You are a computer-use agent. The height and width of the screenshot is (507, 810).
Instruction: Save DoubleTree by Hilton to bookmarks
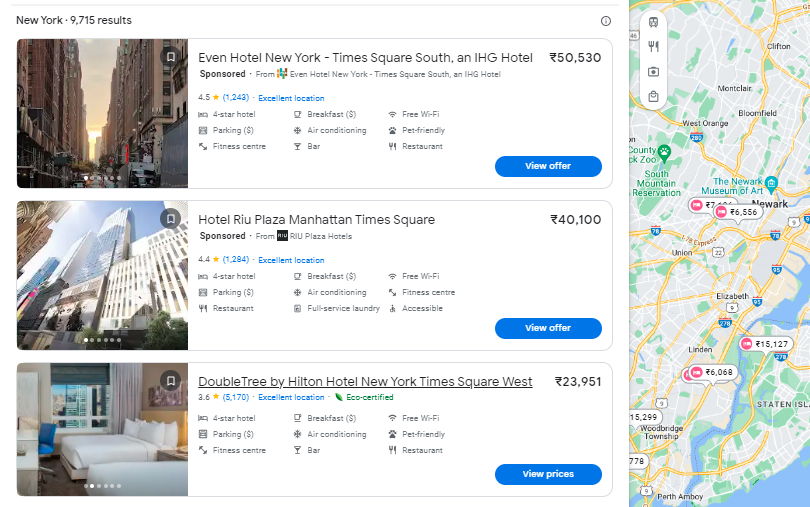pos(171,381)
